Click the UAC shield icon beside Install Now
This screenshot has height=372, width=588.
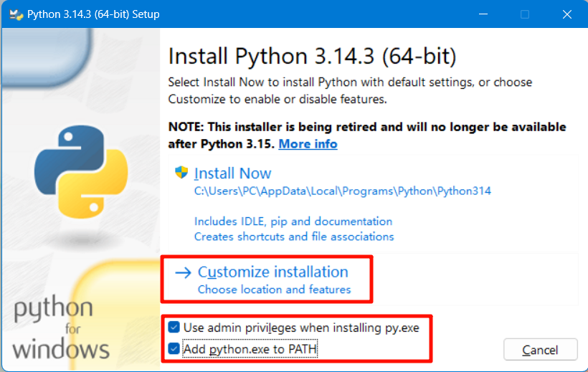pos(181,173)
